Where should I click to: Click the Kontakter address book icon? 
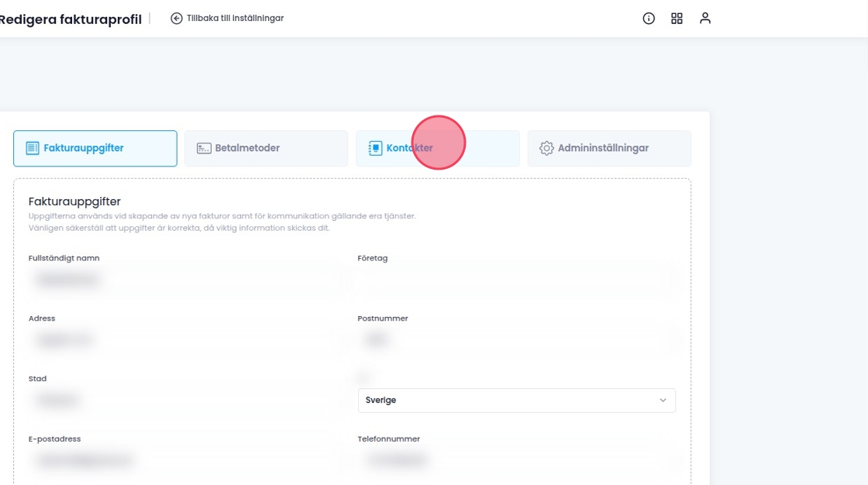pyautogui.click(x=375, y=148)
